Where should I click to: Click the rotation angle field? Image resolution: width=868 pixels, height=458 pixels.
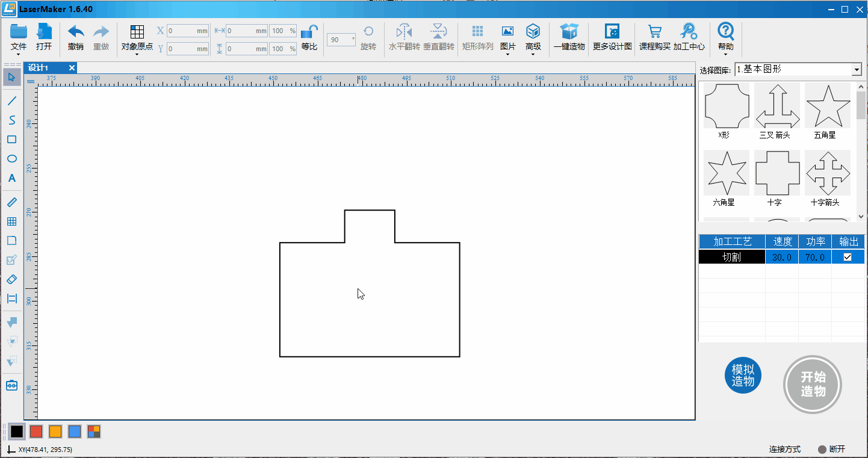click(341, 40)
